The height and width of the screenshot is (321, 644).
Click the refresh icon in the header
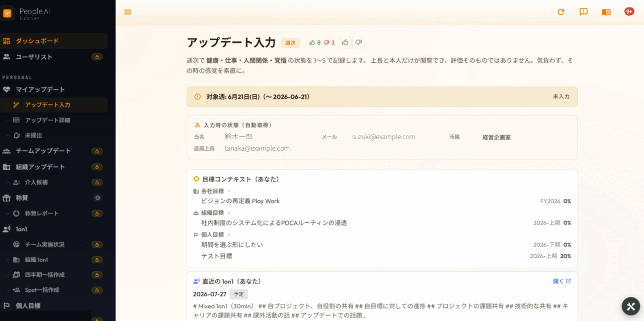(561, 12)
